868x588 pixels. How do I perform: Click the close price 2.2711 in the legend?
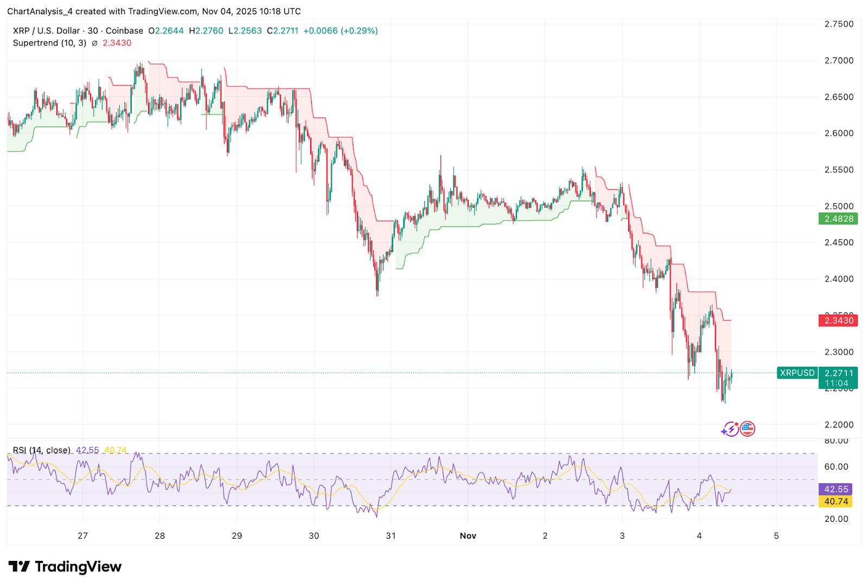283,31
